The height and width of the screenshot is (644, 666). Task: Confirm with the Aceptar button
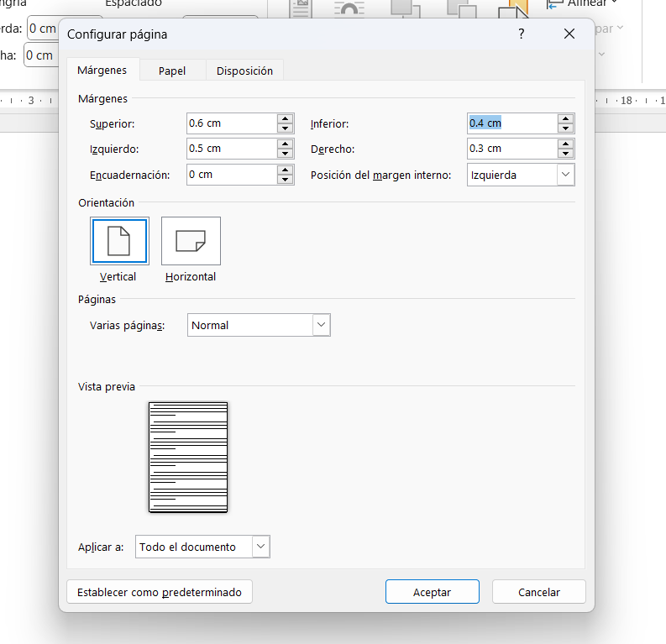[432, 592]
